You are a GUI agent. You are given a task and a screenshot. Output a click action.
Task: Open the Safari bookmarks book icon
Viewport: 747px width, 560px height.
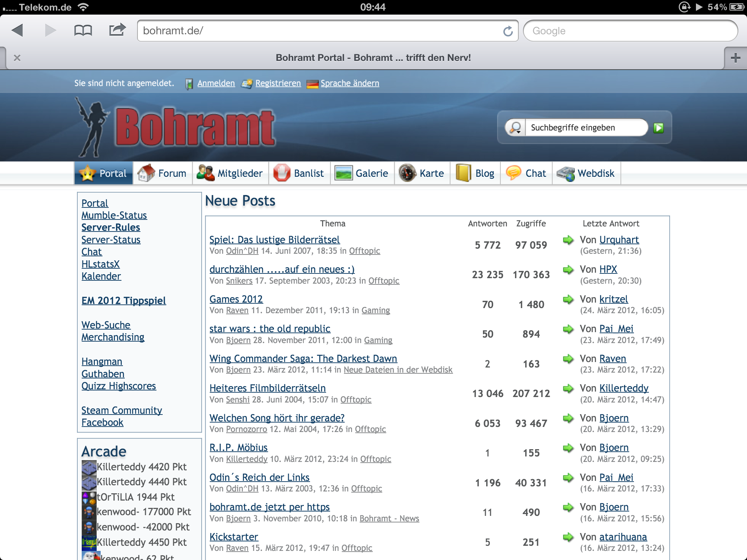83,30
